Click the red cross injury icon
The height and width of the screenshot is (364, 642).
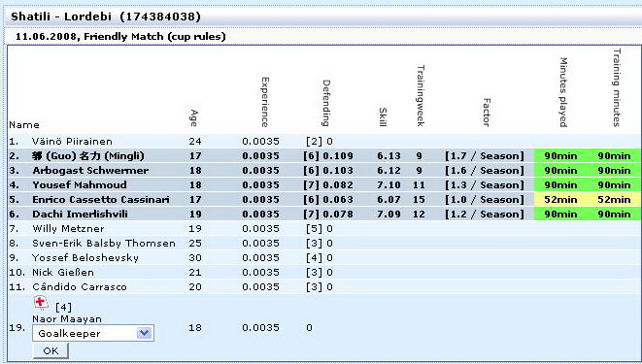[41, 303]
